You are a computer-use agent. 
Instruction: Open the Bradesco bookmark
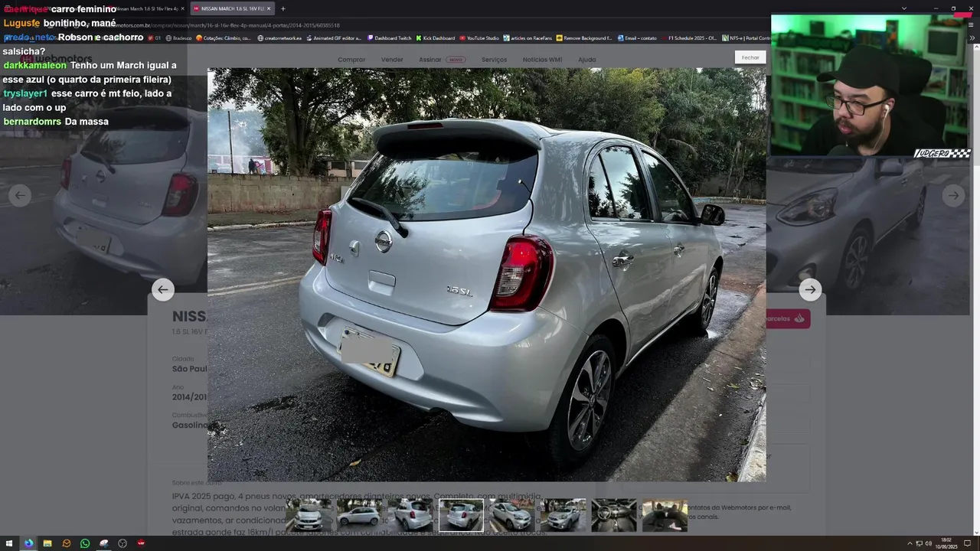point(178,37)
